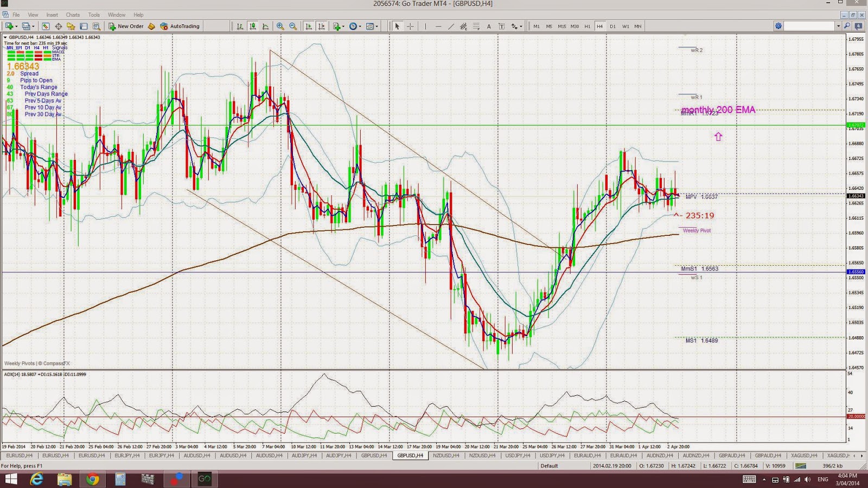Viewport: 868px width, 488px height.
Task: Open the View menu
Action: (33, 15)
